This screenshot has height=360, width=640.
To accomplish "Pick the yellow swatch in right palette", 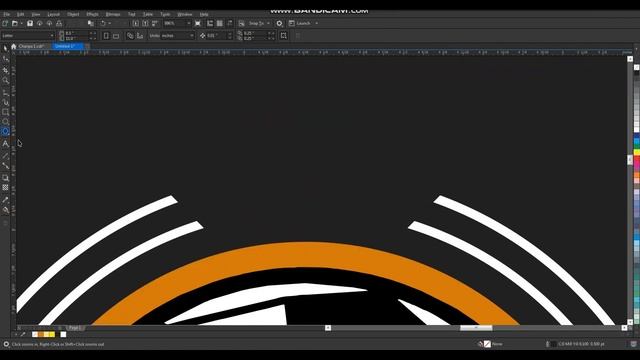I will tap(637, 152).
